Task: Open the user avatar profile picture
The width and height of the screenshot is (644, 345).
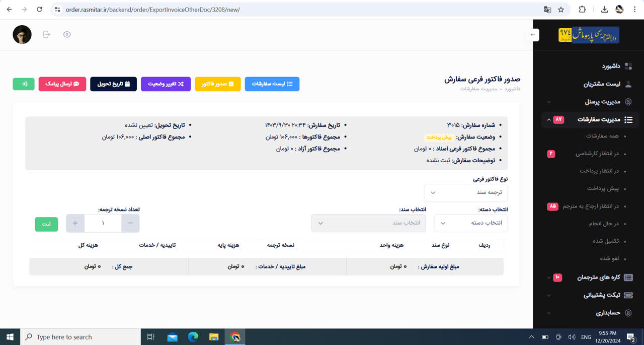Action: (22, 35)
